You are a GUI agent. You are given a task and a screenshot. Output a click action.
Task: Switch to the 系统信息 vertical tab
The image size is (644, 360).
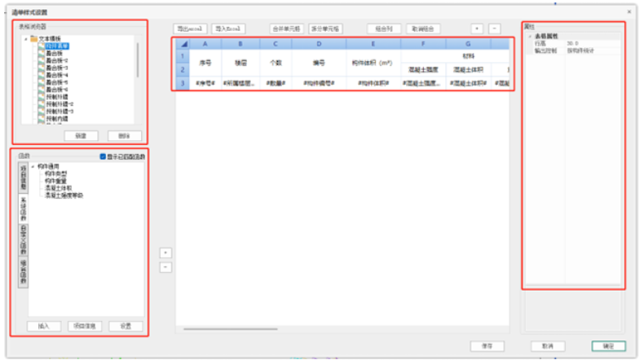click(x=24, y=209)
